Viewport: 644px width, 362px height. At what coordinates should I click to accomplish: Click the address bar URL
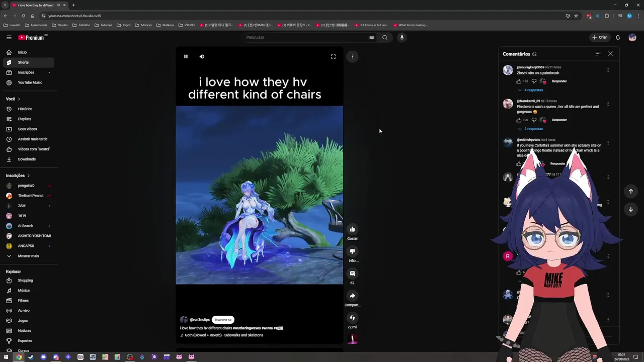coord(74,16)
